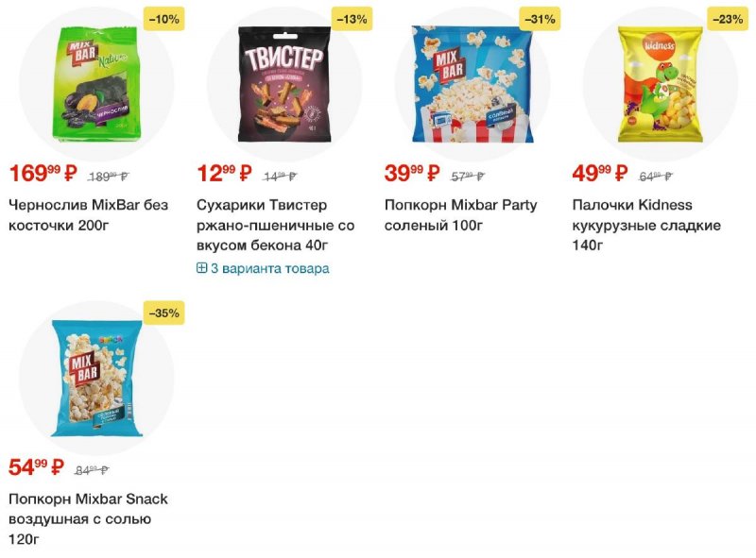The image size is (756, 558).
Task: Open the Палочки Kidness кукурузные title
Action: (646, 225)
